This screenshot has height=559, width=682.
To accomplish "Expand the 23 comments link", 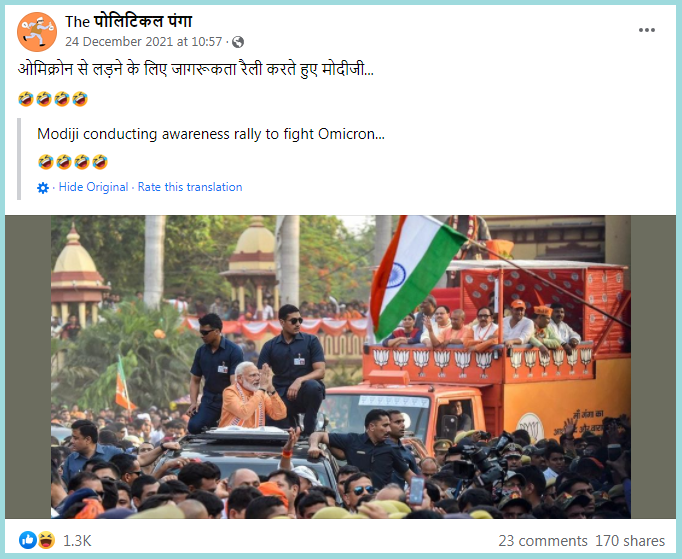I will 543,541.
